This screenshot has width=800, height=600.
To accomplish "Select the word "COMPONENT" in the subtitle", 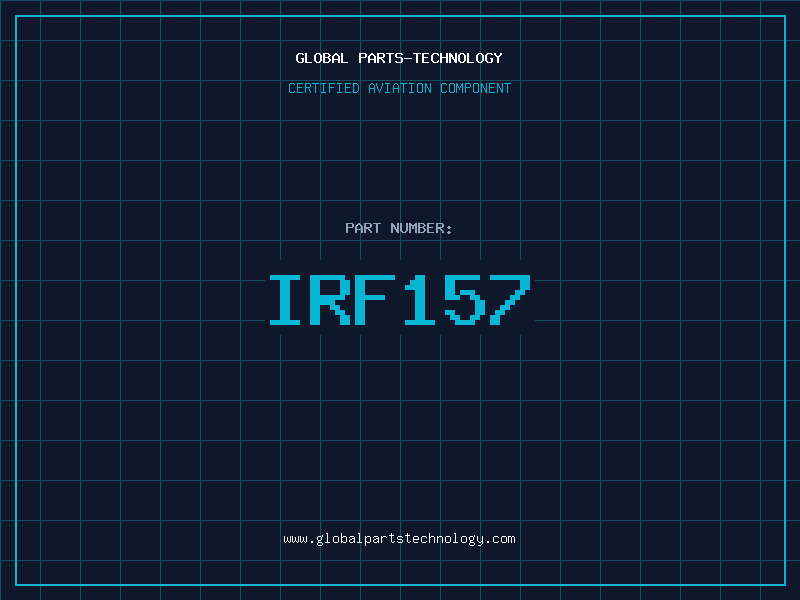I will coord(475,89).
